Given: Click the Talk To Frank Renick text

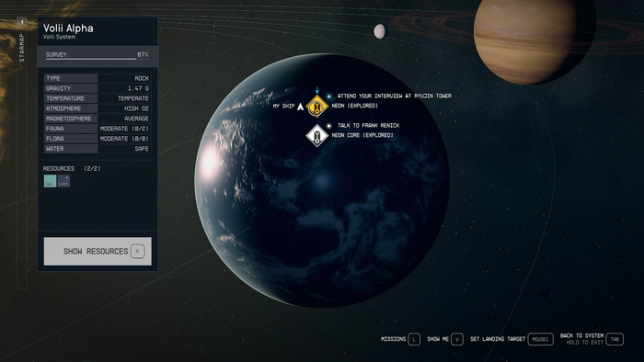Looking at the screenshot, I should point(368,126).
